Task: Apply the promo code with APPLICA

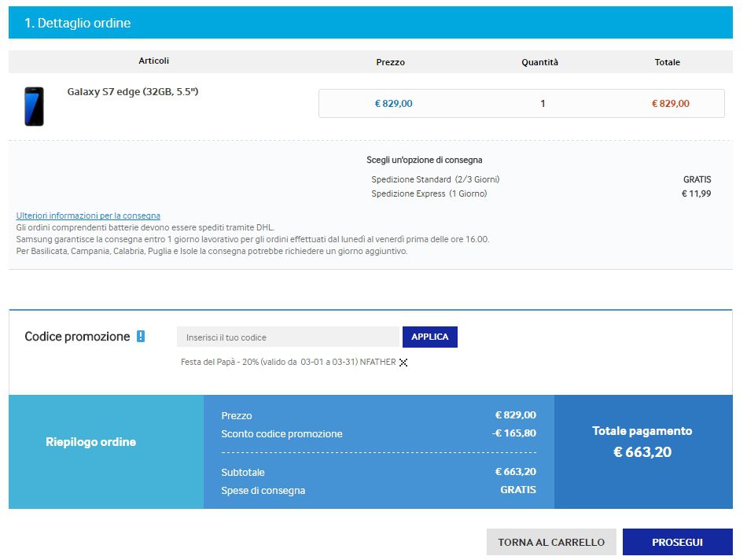Action: [431, 338]
